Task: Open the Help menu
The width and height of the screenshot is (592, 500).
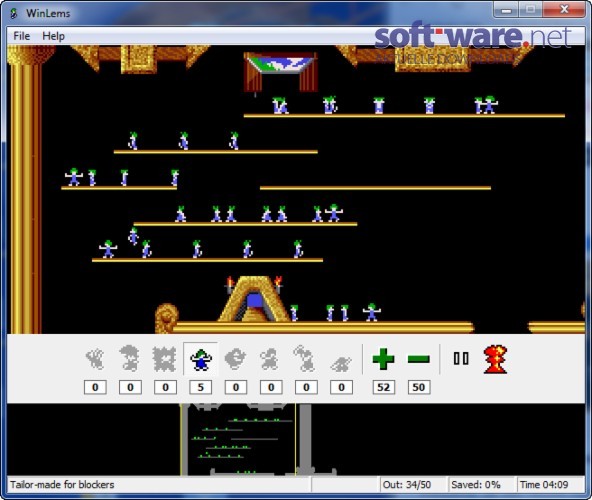Action: (53, 36)
